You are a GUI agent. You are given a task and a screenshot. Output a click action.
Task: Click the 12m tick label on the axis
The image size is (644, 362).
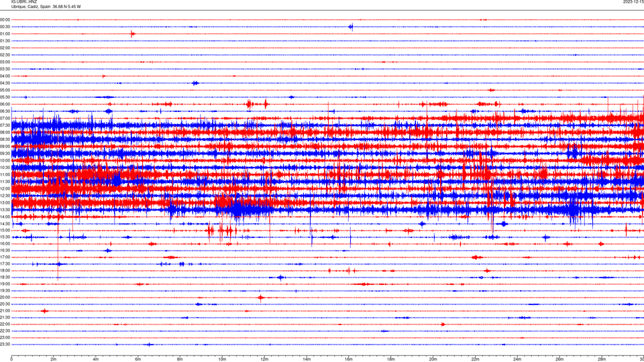click(264, 359)
